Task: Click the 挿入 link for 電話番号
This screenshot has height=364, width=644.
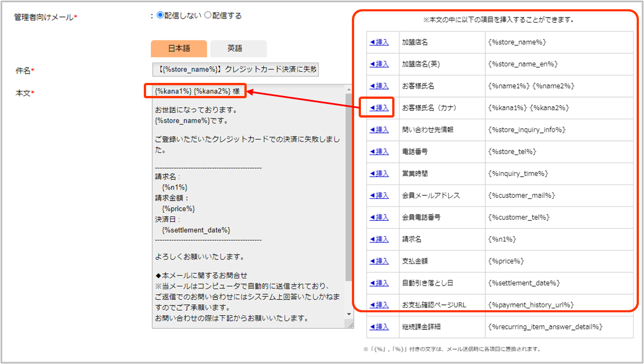Action: coord(379,152)
